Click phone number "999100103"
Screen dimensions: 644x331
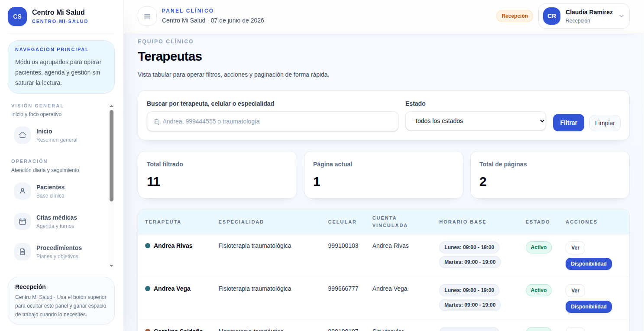pyautogui.click(x=343, y=246)
